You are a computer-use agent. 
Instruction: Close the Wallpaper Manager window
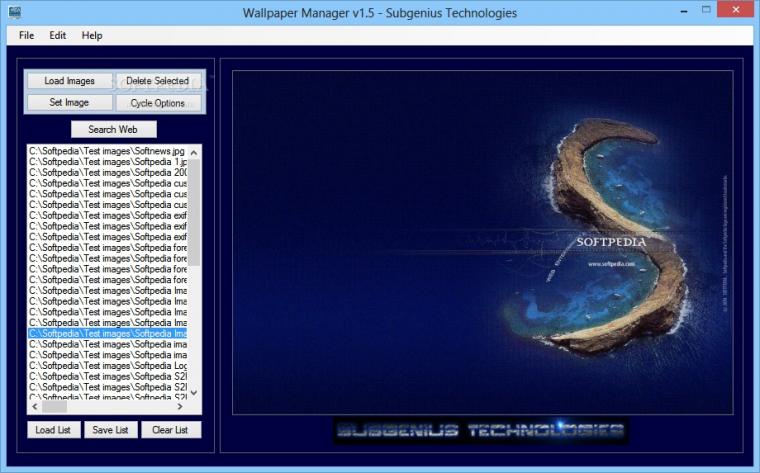click(736, 10)
